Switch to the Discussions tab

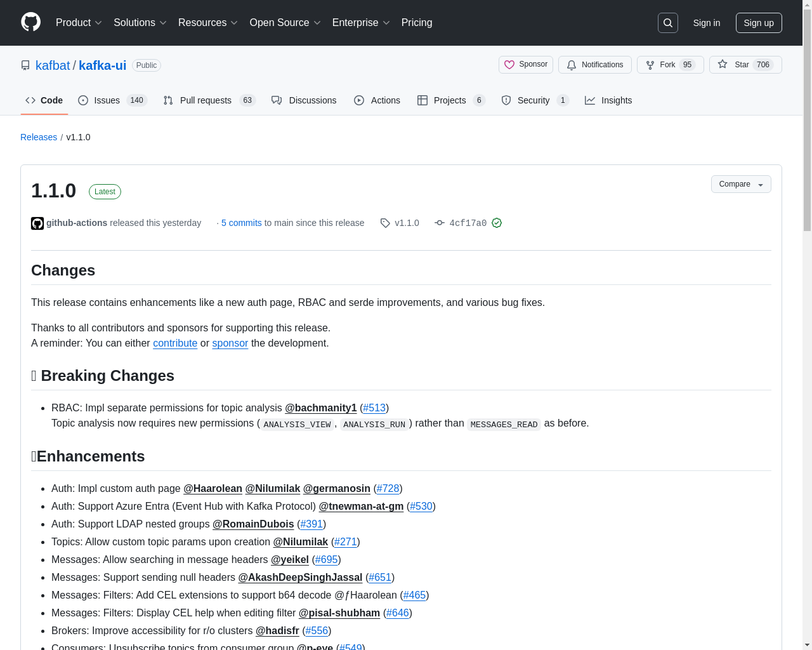click(x=304, y=100)
